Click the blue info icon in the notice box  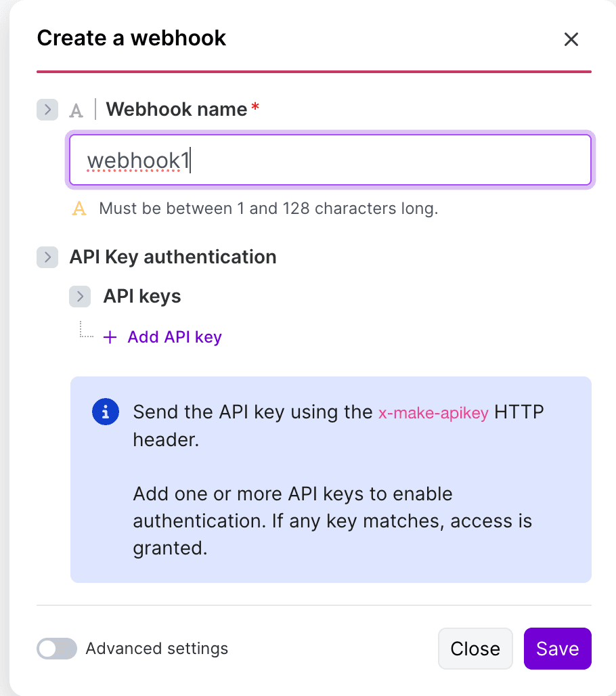coord(106,412)
